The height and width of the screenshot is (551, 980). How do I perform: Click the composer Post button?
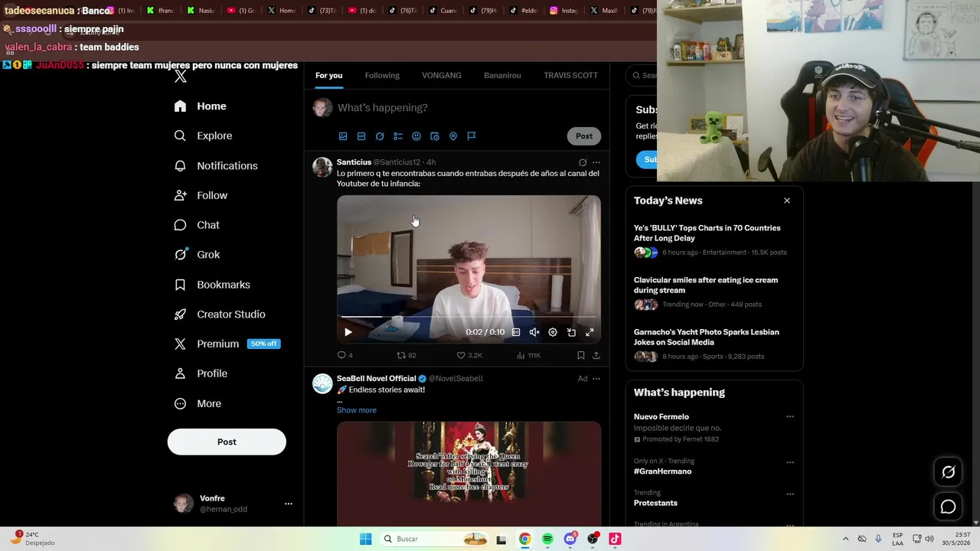(x=584, y=136)
